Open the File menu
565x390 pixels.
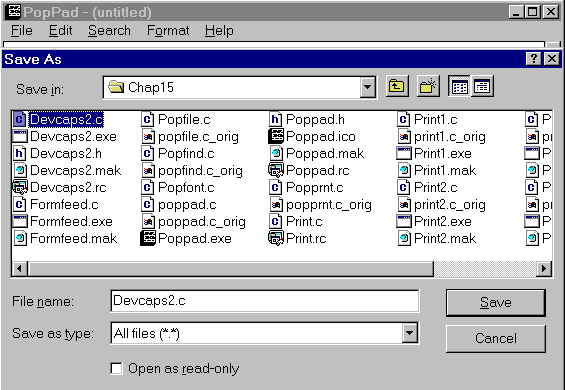click(22, 31)
